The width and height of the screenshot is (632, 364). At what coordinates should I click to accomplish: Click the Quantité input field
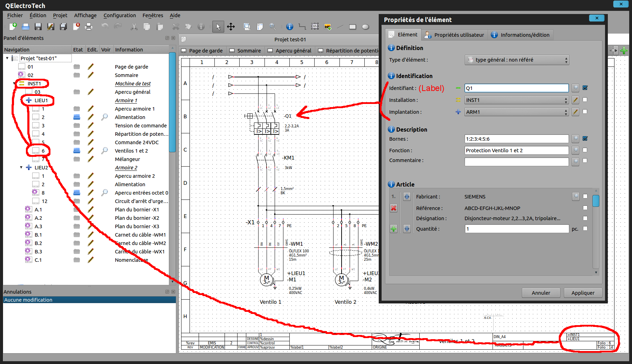(516, 229)
